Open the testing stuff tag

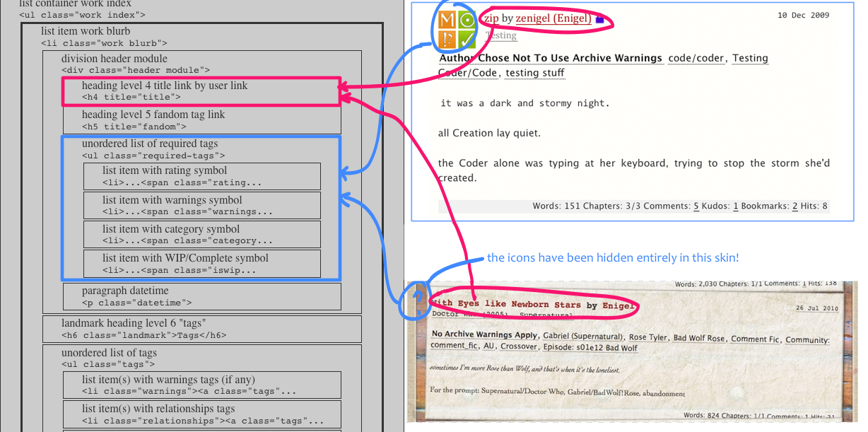point(535,72)
